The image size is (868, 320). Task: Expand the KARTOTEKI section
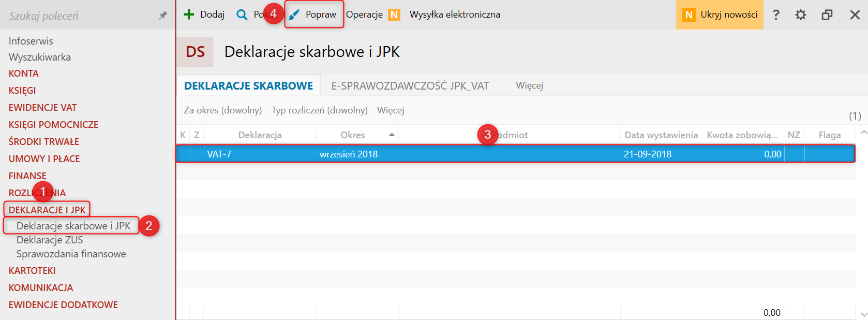(x=32, y=271)
